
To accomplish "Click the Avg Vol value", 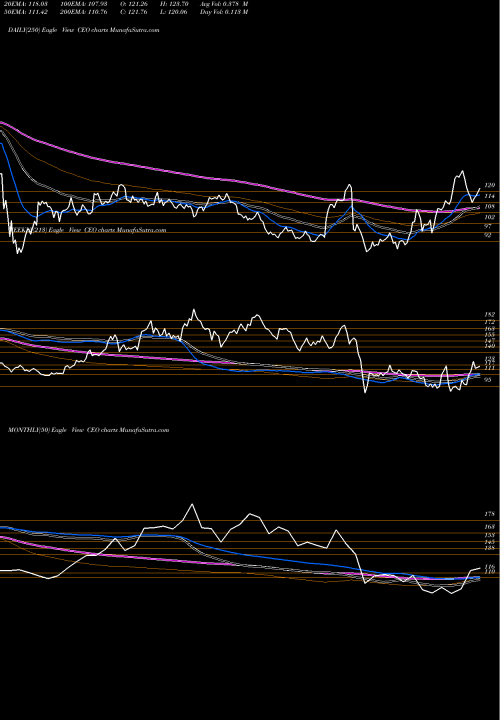I will (x=224, y=4).
